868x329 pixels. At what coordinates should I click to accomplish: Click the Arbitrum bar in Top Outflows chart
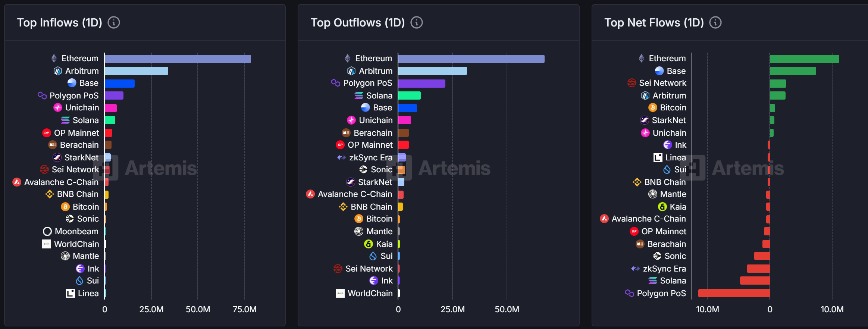(x=433, y=71)
